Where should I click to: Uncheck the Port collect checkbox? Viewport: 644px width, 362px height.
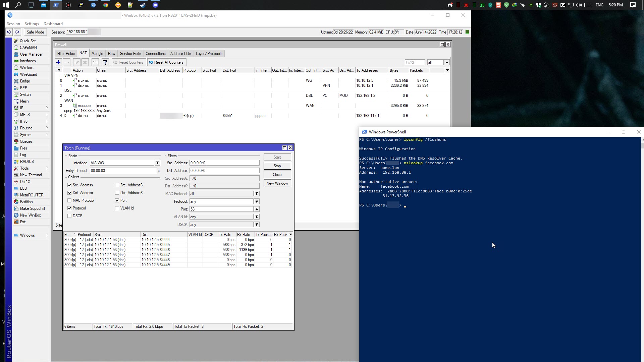coord(117,200)
